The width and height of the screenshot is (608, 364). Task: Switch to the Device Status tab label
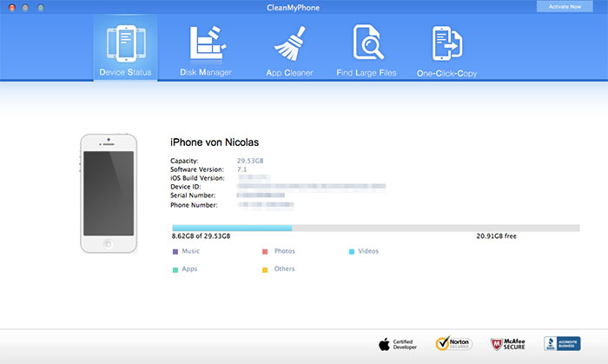[125, 72]
